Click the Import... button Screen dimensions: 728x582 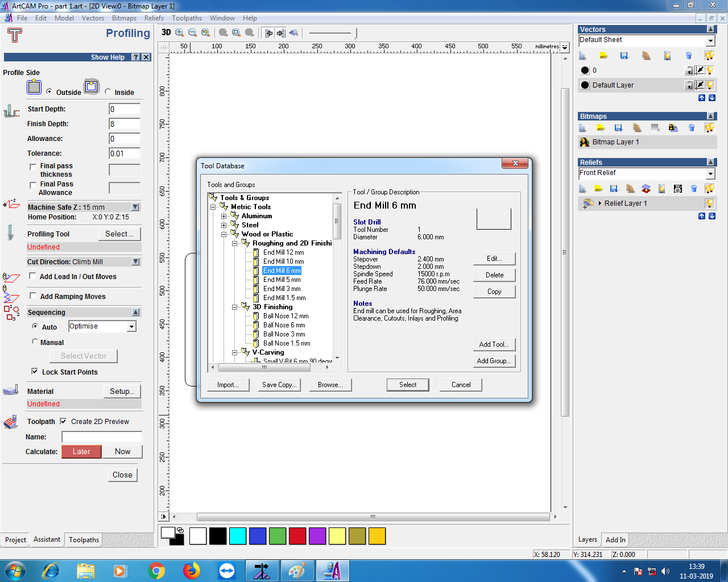pyautogui.click(x=227, y=385)
